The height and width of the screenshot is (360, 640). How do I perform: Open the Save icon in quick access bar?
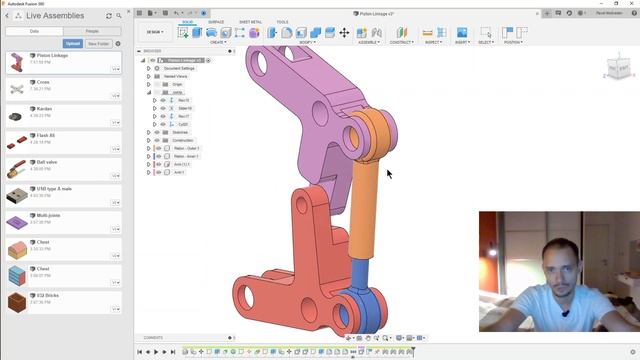pyautogui.click(x=165, y=13)
